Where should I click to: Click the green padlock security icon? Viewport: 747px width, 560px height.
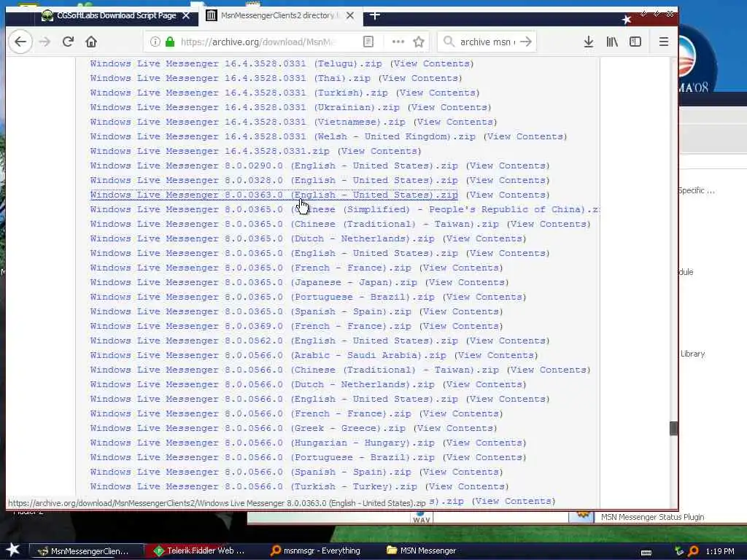[170, 42]
